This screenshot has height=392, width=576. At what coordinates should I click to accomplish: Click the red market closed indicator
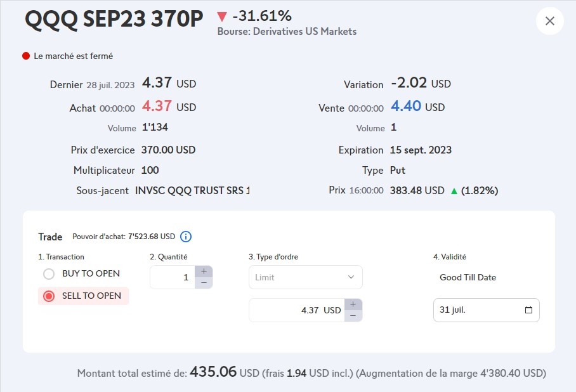click(x=26, y=56)
